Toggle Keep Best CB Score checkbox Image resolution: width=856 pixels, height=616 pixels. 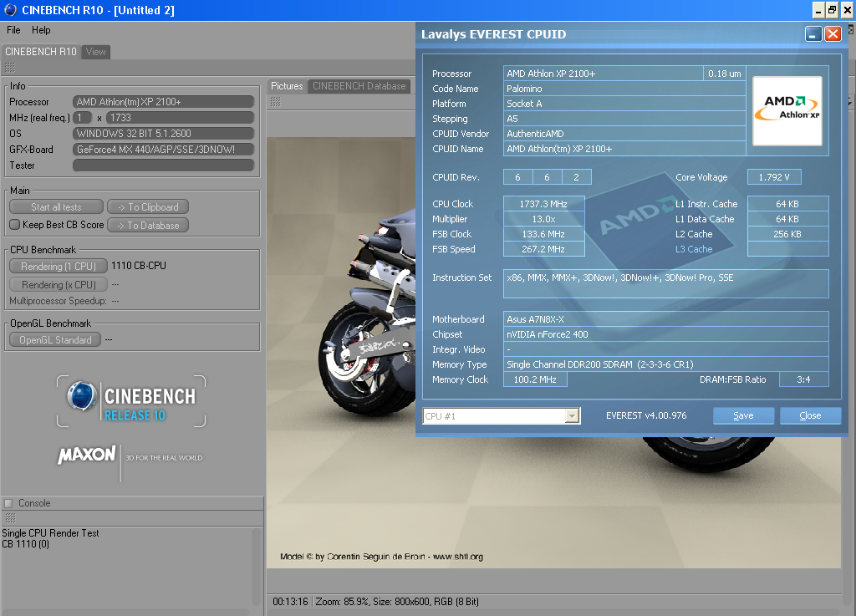coord(15,224)
